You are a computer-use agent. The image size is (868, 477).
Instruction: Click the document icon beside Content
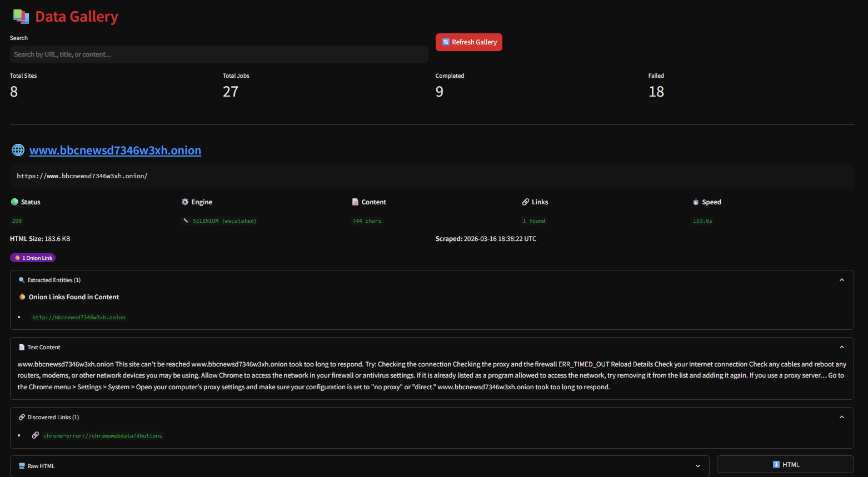[356, 202]
